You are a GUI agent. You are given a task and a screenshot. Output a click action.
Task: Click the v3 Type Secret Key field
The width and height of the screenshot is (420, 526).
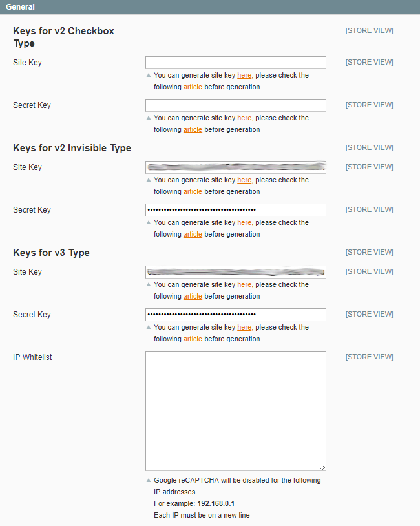tap(235, 315)
